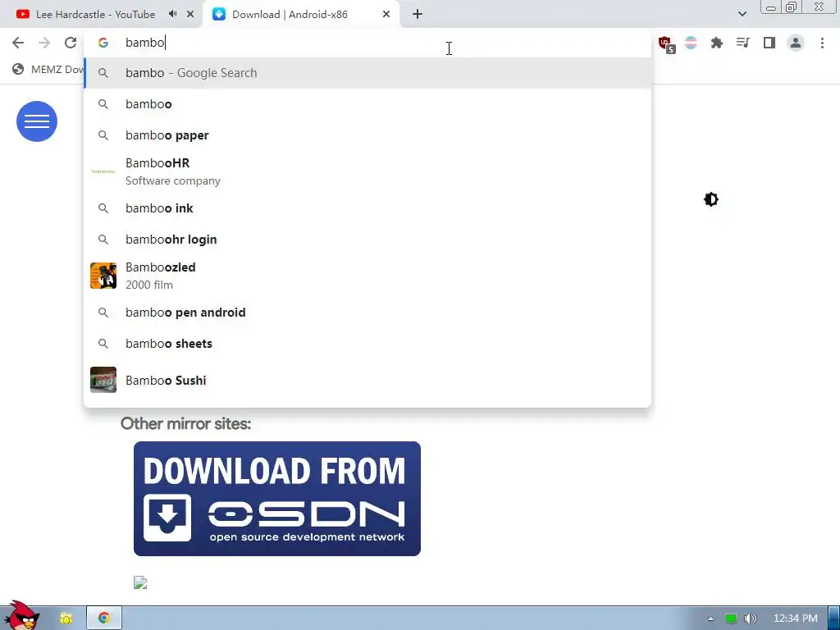Close the Lee Hardcastle YouTube tab
Image resolution: width=840 pixels, height=630 pixels.
click(190, 15)
